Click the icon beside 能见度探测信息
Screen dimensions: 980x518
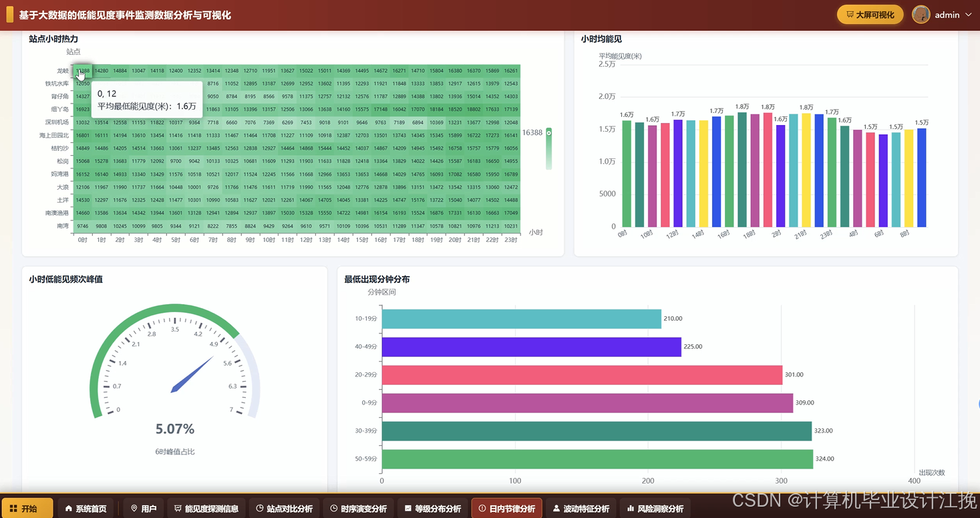(178, 509)
